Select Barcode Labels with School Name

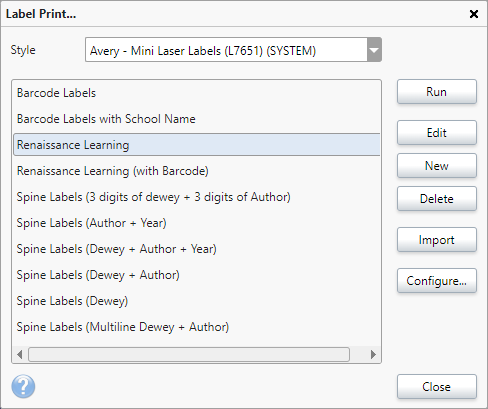coord(197,119)
